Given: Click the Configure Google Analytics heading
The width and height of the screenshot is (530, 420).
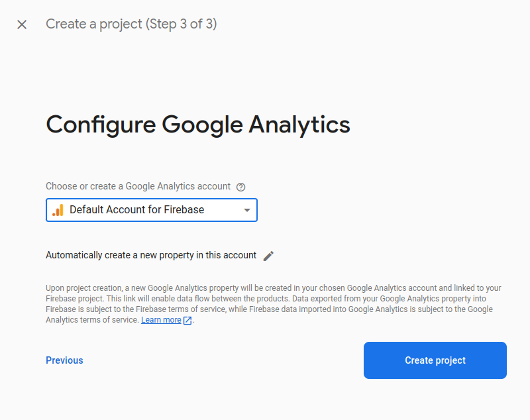Looking at the screenshot, I should [198, 125].
